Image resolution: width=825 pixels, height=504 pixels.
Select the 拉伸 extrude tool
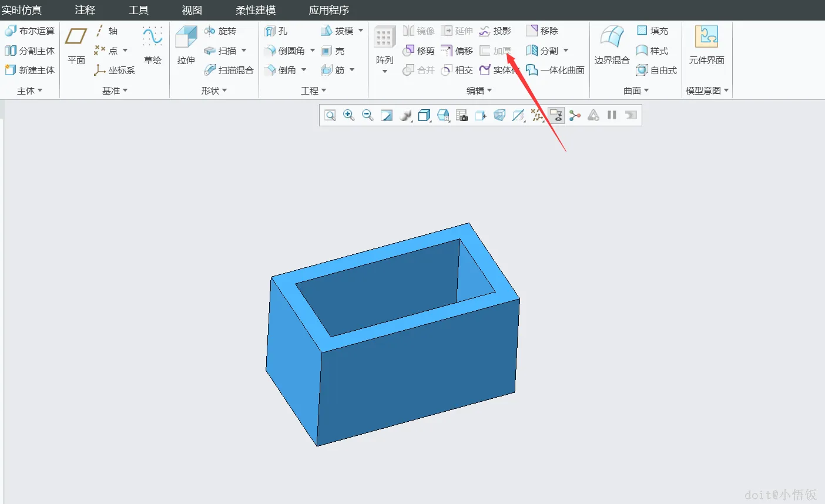click(x=186, y=45)
